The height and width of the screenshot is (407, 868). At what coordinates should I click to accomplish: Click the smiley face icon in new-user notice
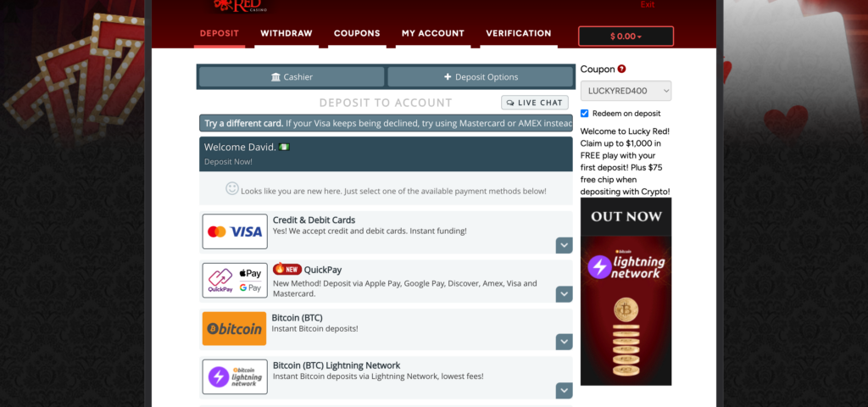(232, 188)
